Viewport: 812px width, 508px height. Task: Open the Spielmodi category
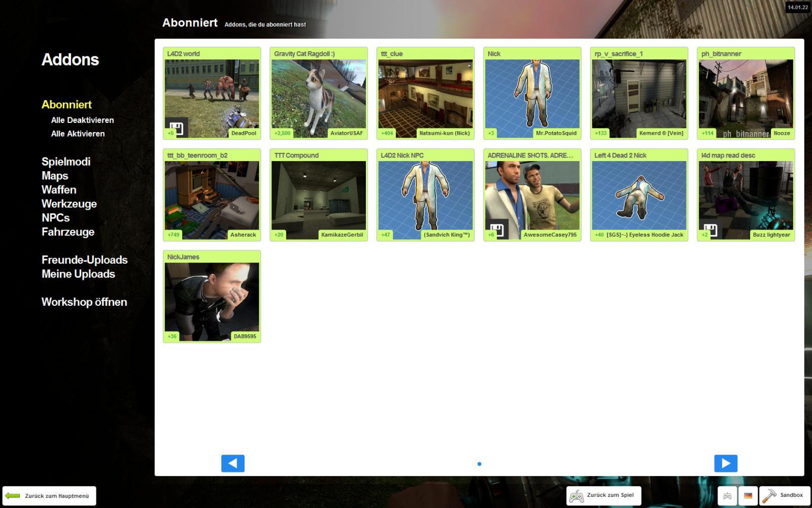(x=66, y=162)
